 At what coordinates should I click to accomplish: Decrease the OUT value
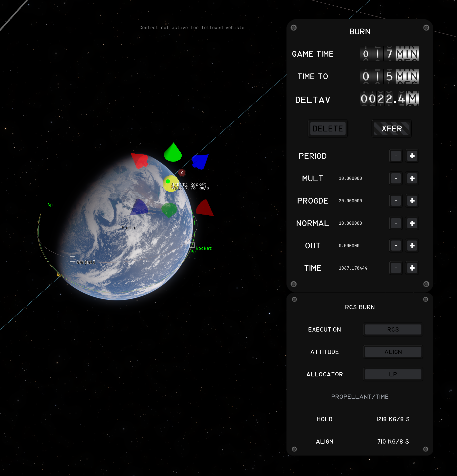[x=396, y=246]
